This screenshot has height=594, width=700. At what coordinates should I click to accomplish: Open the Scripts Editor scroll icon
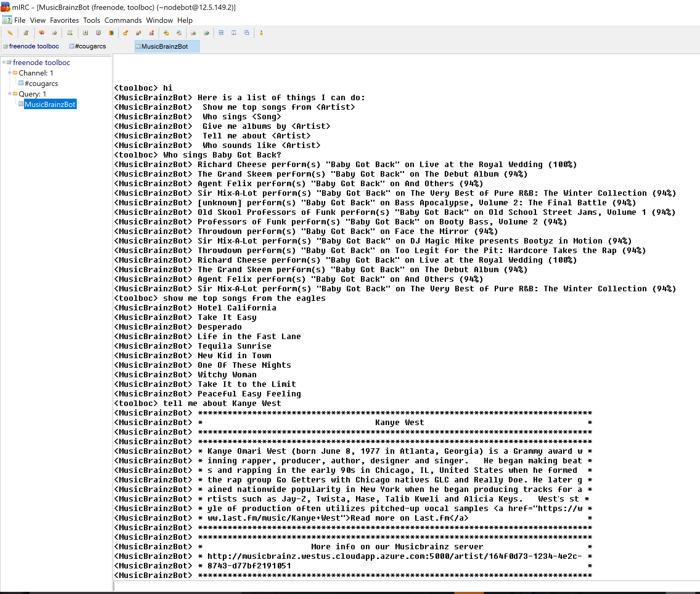tap(70, 33)
